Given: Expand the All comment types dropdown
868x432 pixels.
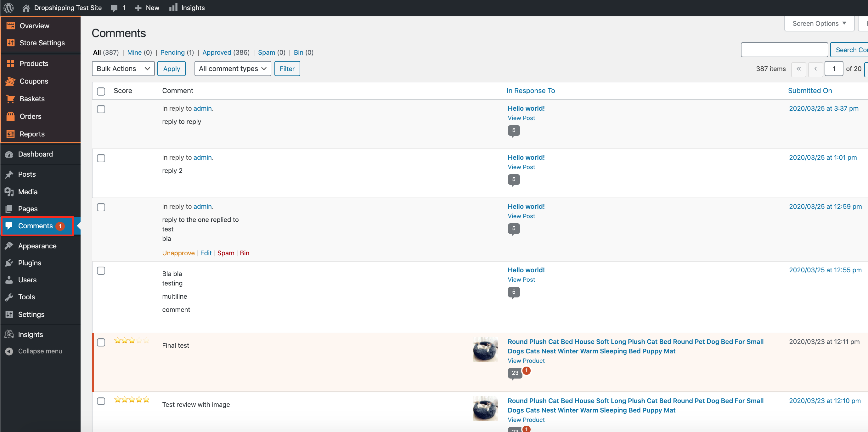Looking at the screenshot, I should click(233, 69).
